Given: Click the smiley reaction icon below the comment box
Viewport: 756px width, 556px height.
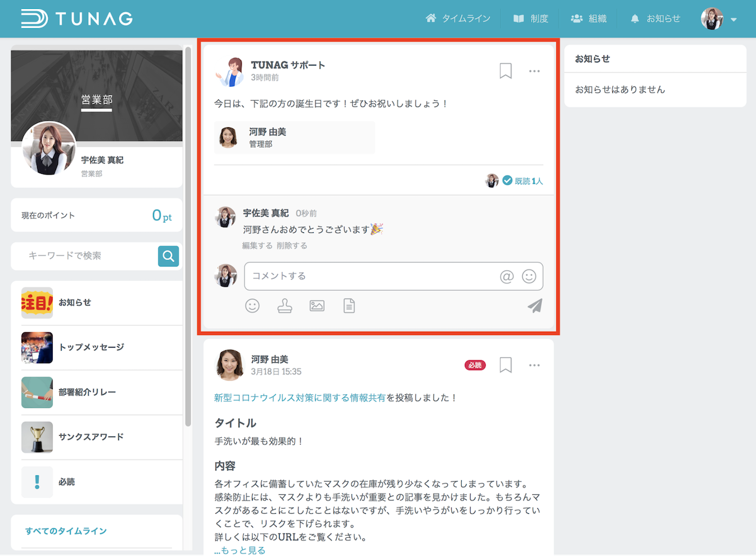Looking at the screenshot, I should pos(253,306).
